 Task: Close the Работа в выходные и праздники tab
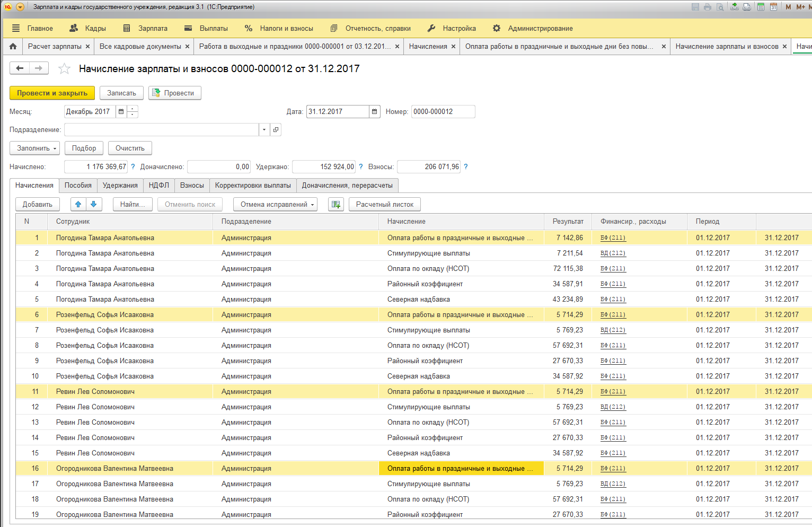[397, 47]
